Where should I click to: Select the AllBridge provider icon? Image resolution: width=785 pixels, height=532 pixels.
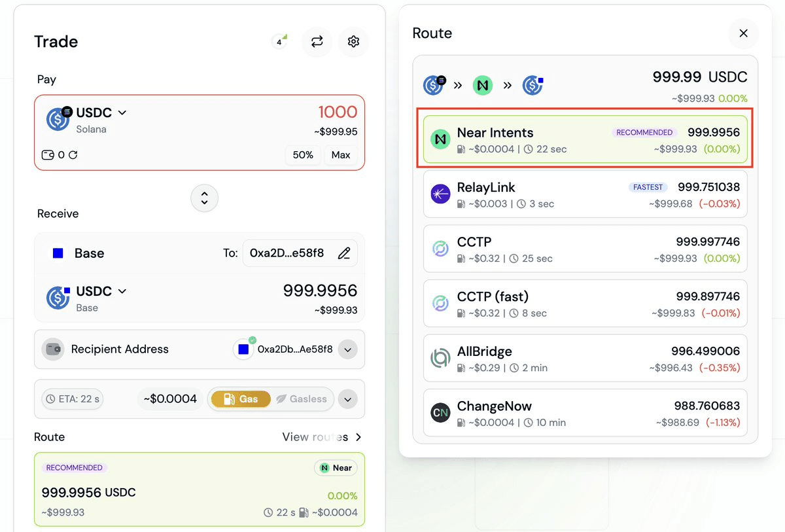point(440,358)
